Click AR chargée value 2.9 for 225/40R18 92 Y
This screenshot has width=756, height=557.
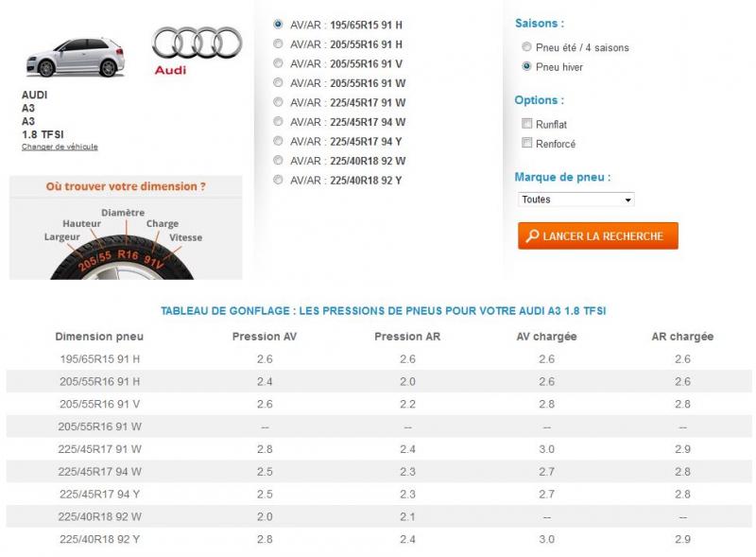(682, 539)
